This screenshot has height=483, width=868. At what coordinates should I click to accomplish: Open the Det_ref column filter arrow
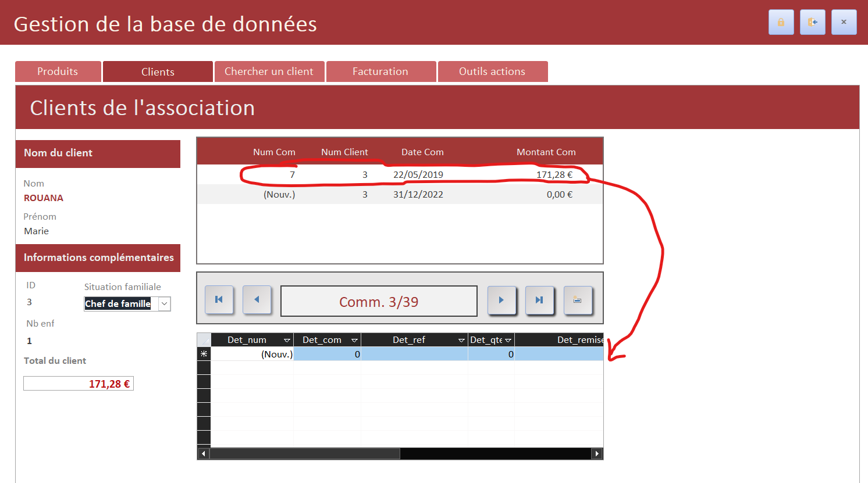click(461, 340)
